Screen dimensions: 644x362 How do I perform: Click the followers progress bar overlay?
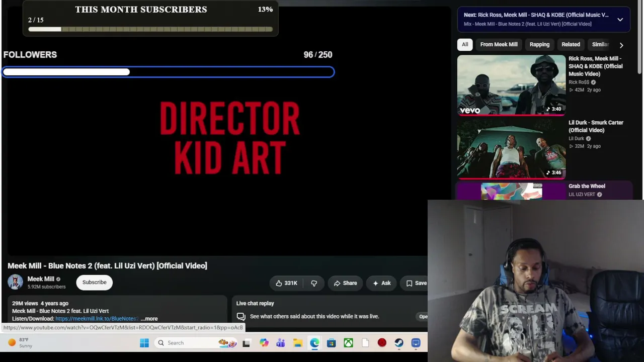point(168,72)
